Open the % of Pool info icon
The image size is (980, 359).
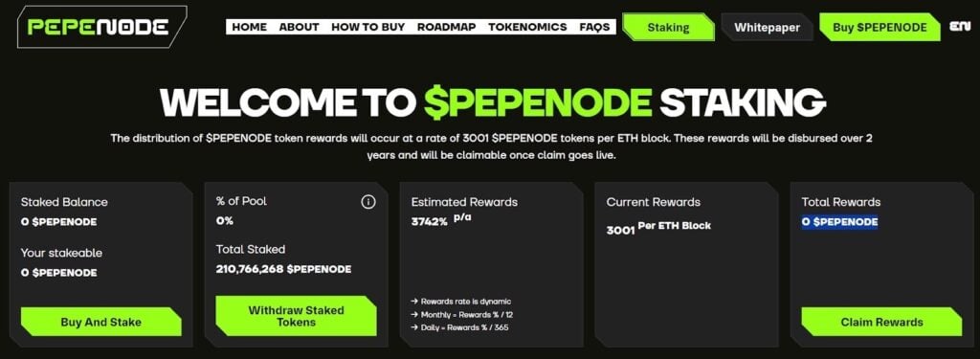click(368, 202)
